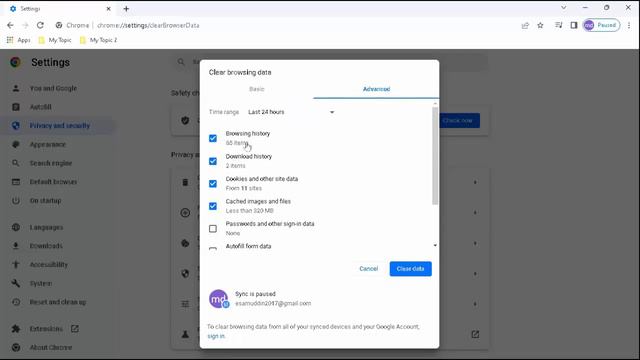
Task: Uncheck the Download history checkbox
Action: coord(213,161)
